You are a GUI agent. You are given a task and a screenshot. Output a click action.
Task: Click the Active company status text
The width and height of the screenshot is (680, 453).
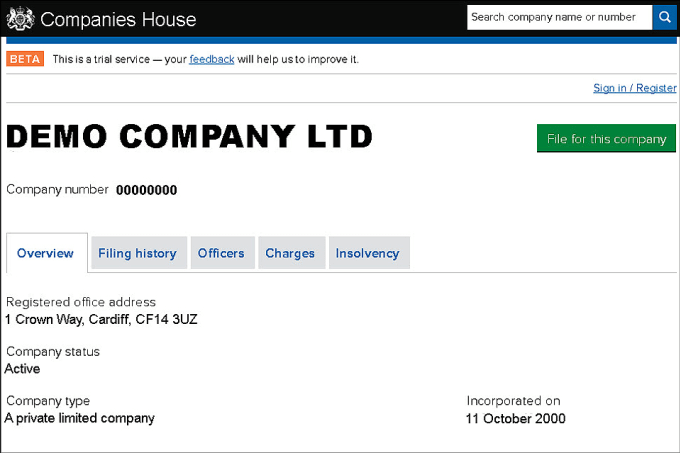click(22, 369)
